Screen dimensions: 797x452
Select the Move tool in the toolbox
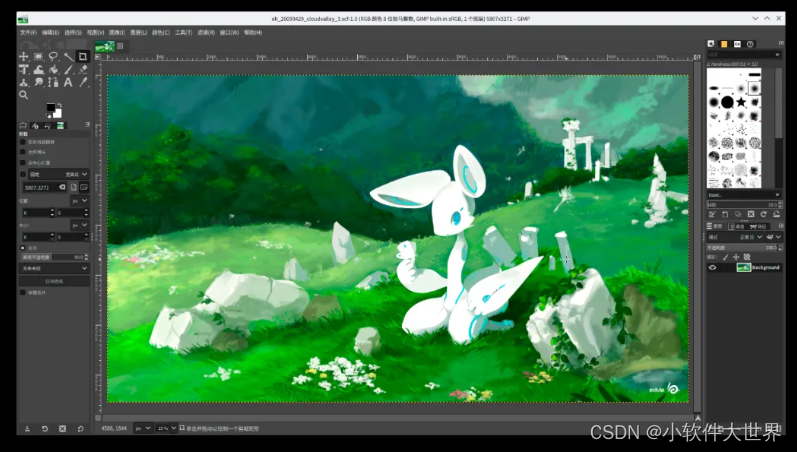(23, 56)
